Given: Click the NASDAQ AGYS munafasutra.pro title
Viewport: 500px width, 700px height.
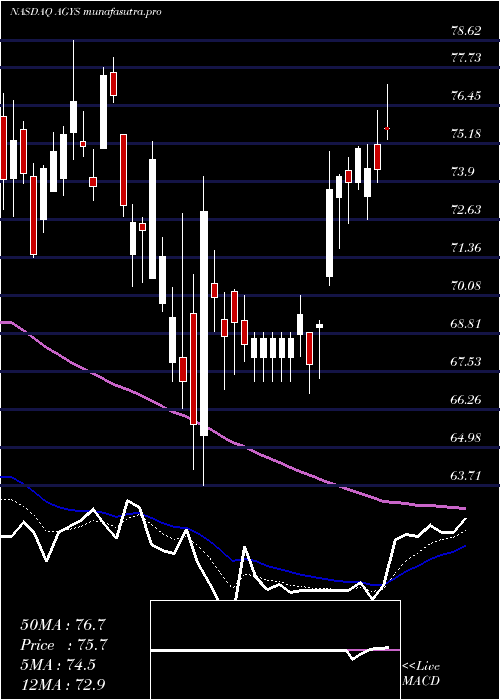Looking at the screenshot, I should (x=85, y=12).
